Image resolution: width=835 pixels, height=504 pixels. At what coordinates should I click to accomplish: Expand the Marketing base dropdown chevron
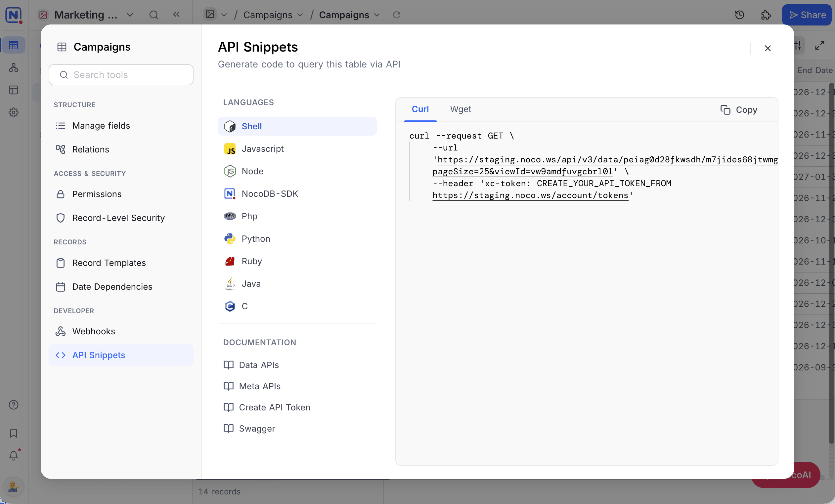point(130,15)
